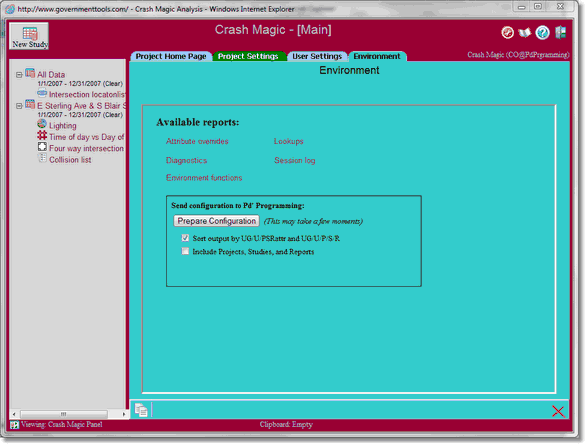
Task: Click the Prepare Configuration button
Action: click(x=216, y=221)
